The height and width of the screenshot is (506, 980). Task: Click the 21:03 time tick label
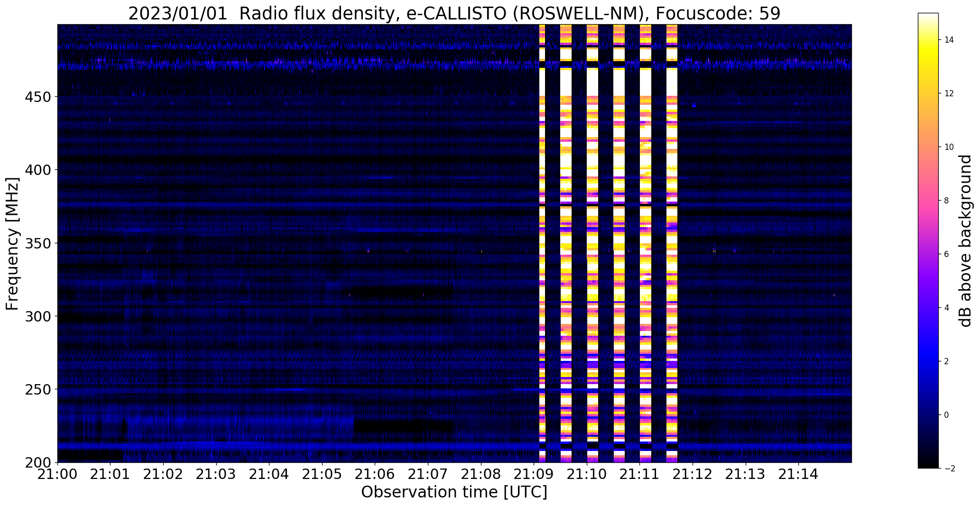(216, 474)
